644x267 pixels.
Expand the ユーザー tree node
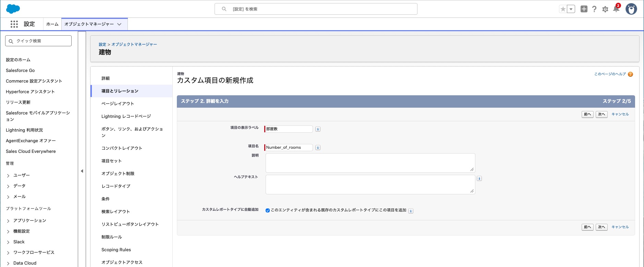8,175
